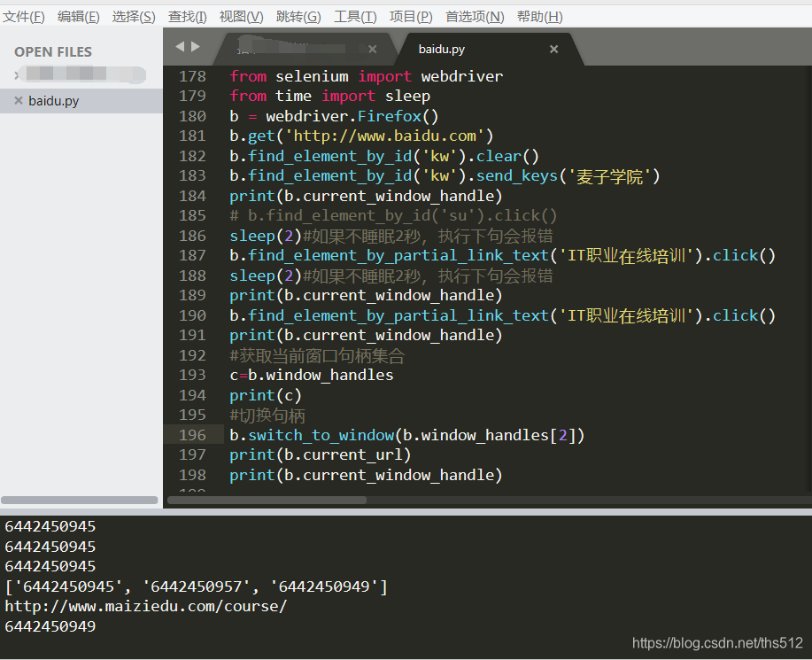Click the partial_link_text line 187
812x660 pixels.
[502, 255]
